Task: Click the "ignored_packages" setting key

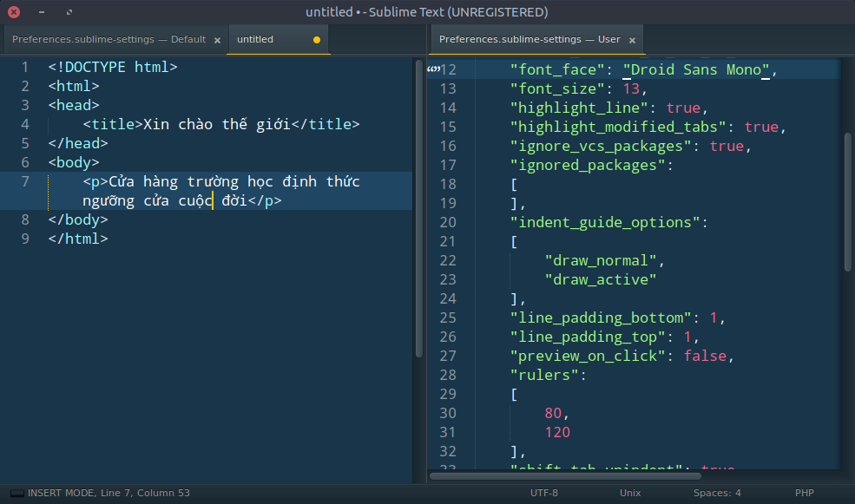Action: point(588,165)
